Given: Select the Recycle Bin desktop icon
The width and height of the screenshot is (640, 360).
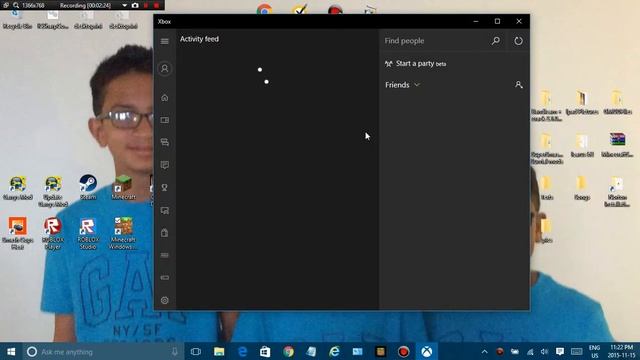Looking at the screenshot, I should coord(18,20).
